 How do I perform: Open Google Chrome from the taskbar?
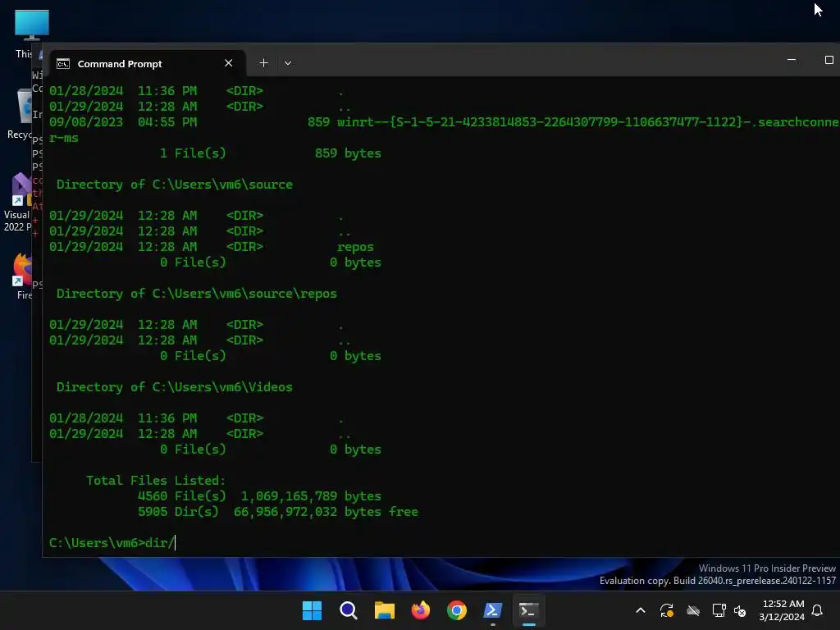[x=457, y=610]
